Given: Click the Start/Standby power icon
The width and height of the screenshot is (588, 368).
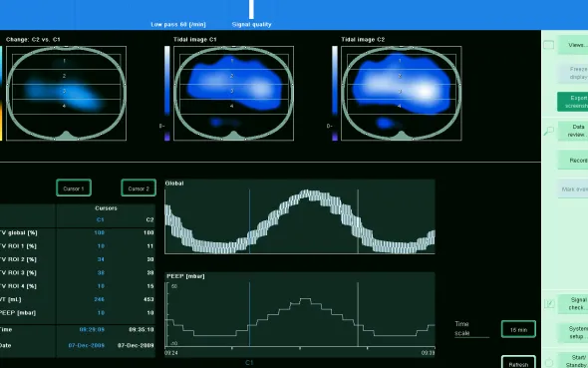Looking at the screenshot, I should (x=549, y=362).
